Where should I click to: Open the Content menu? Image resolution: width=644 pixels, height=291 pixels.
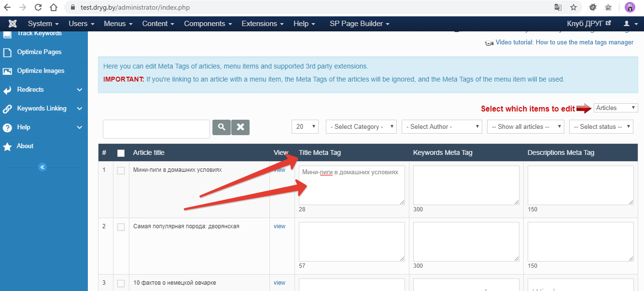(x=158, y=24)
